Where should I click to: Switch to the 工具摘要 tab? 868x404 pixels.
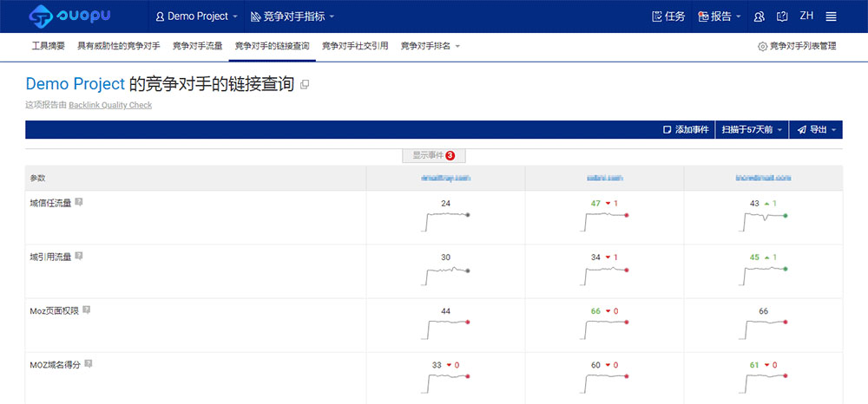tap(48, 47)
